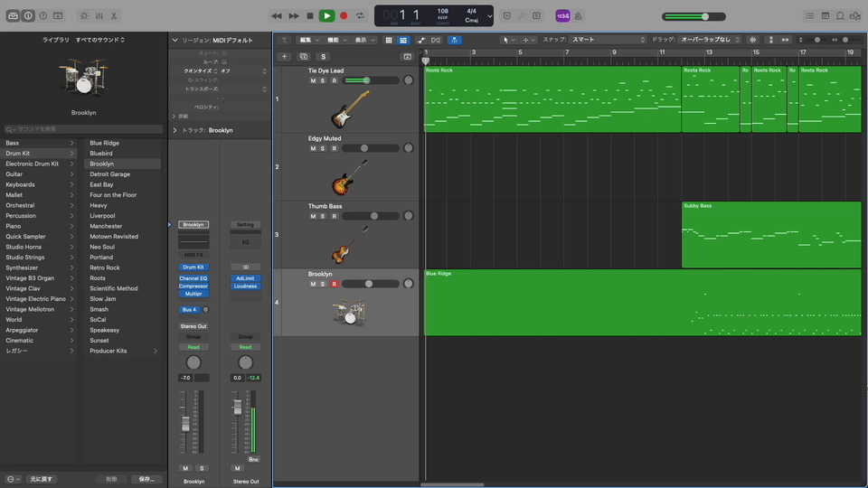
Task: Toggle waveform zoom button
Action: pyautogui.click(x=752, y=40)
